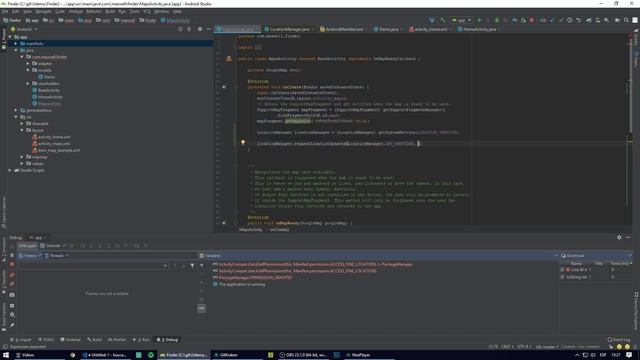Click the mute breakpoints icon in Debug sidebar

pyautogui.click(x=12, y=284)
